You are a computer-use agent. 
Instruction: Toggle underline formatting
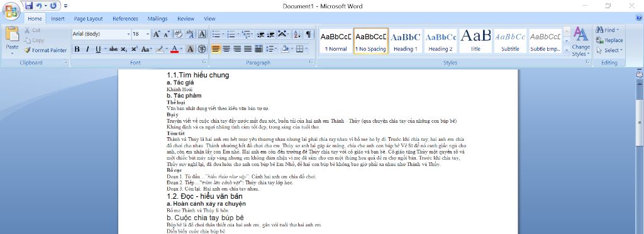pyautogui.click(x=97, y=49)
